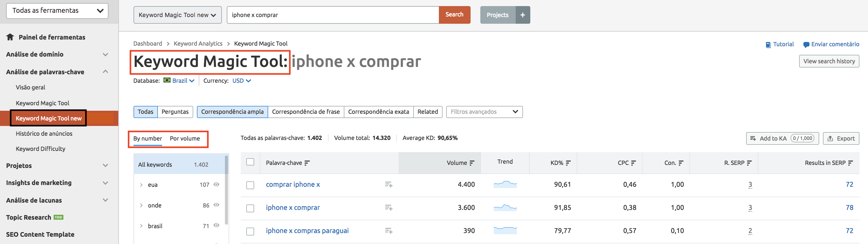Open Enviar comentário speech bubble link

(x=831, y=44)
